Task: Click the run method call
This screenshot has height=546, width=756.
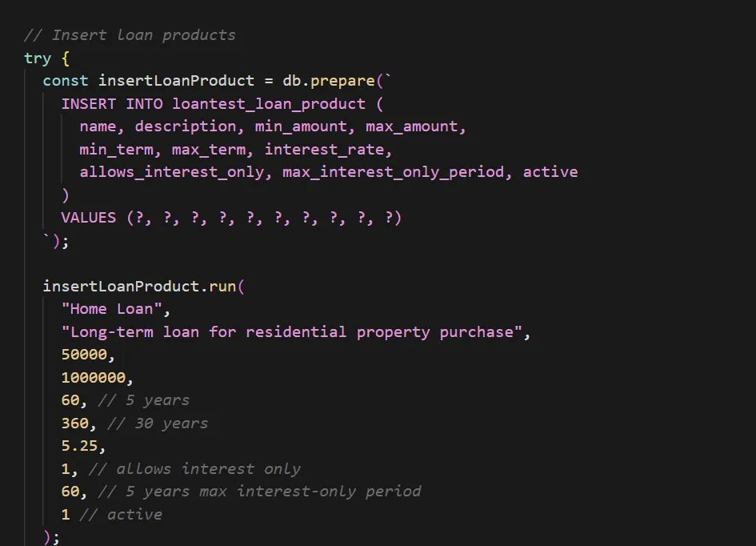Action: point(222,287)
